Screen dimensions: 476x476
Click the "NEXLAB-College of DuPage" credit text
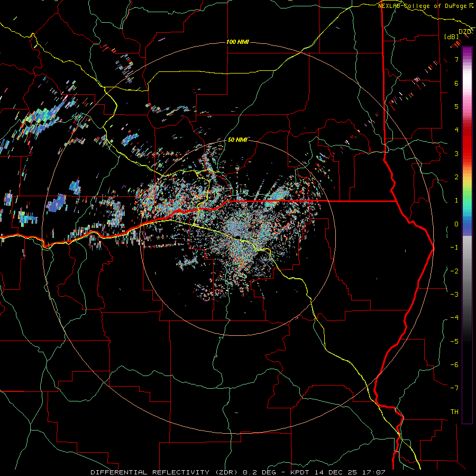423,6
